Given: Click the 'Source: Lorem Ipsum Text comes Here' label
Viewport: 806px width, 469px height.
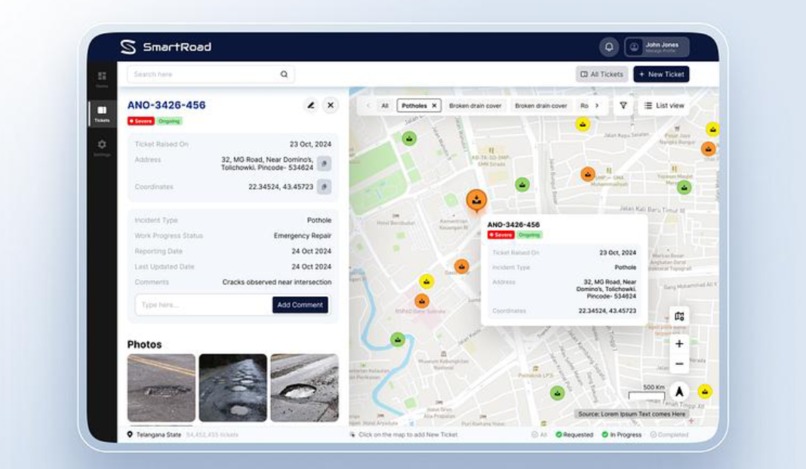Looking at the screenshot, I should pos(631,414).
